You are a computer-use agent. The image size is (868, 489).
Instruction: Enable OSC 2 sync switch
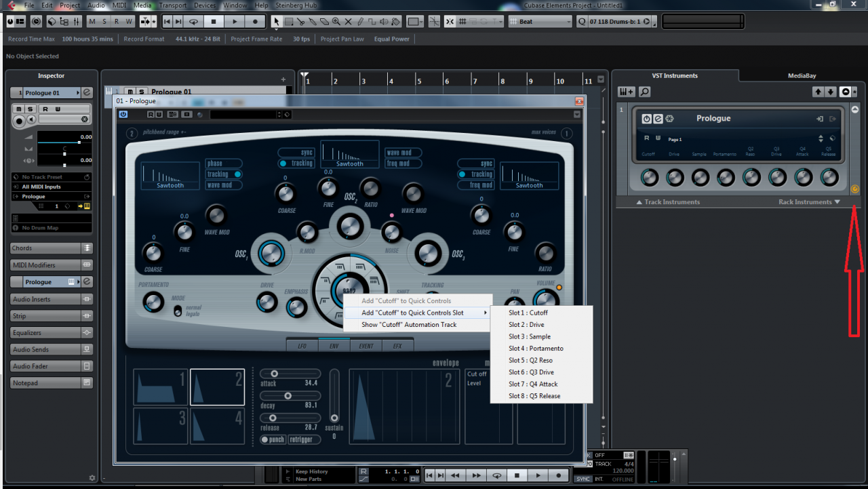(x=296, y=153)
